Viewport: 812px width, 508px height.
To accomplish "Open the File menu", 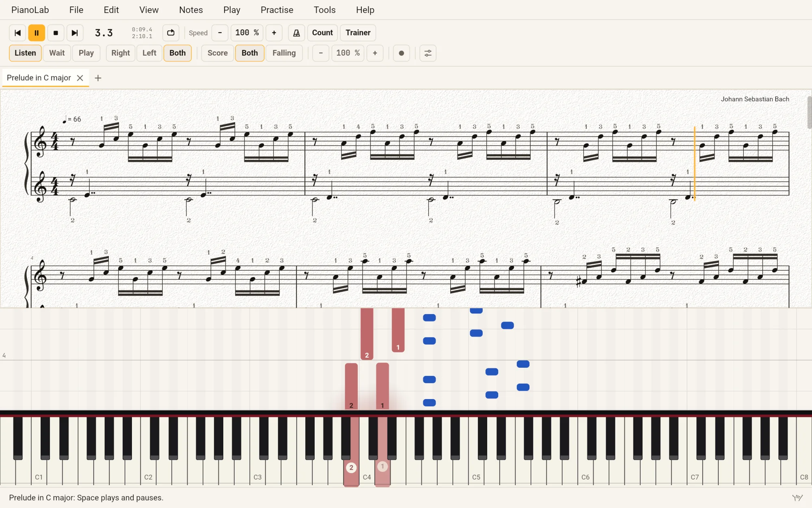I will (x=76, y=10).
